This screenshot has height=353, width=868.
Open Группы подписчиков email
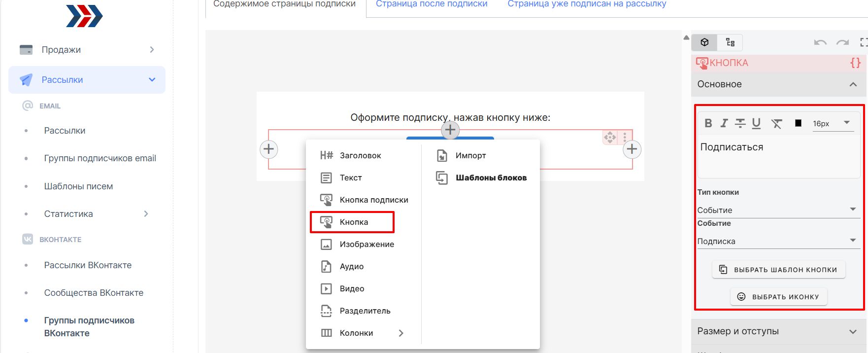pos(100,158)
